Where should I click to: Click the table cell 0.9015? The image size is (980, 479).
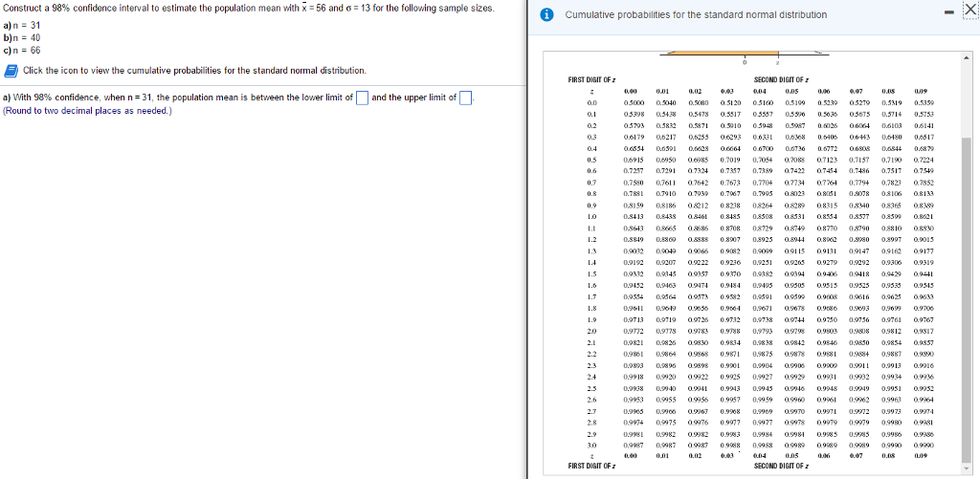coord(924,239)
